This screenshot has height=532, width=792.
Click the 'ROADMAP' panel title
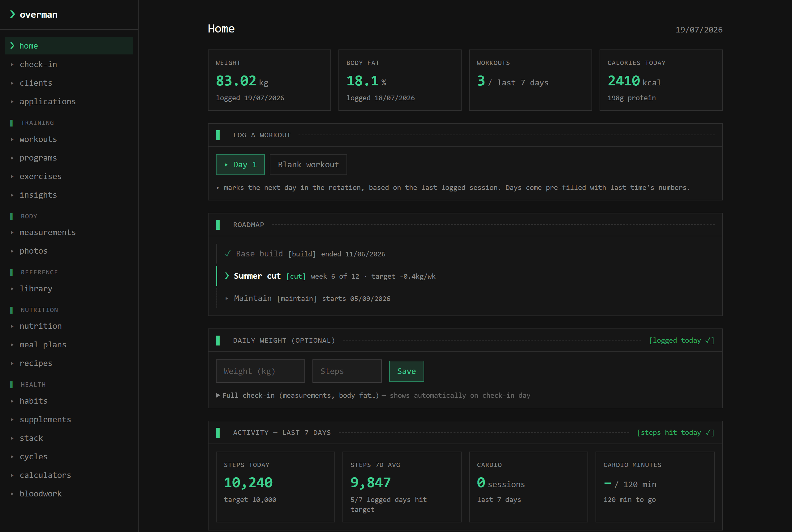click(x=249, y=225)
